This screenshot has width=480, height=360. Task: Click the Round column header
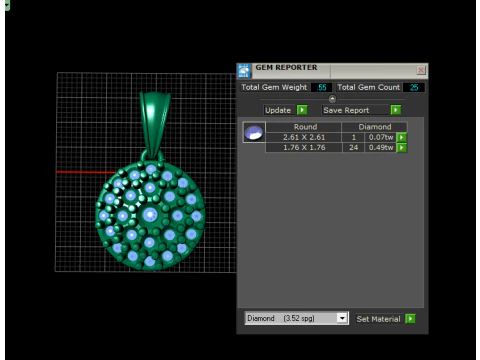pyautogui.click(x=305, y=127)
